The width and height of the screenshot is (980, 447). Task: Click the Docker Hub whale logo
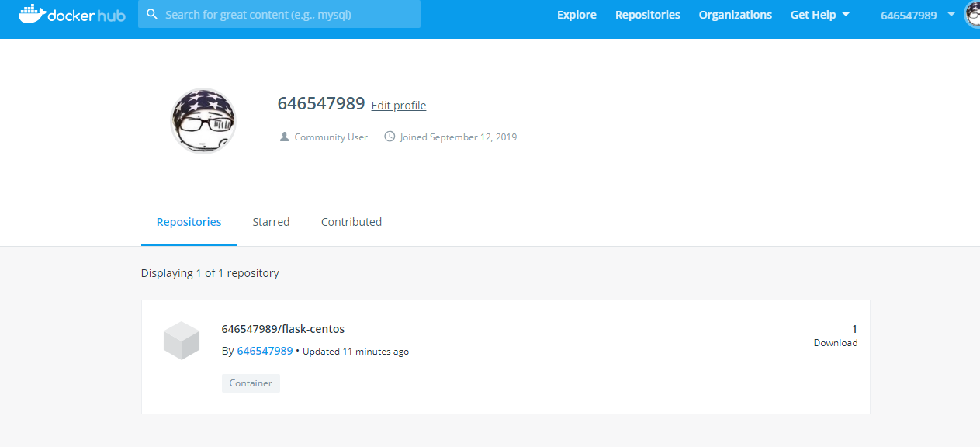31,14
